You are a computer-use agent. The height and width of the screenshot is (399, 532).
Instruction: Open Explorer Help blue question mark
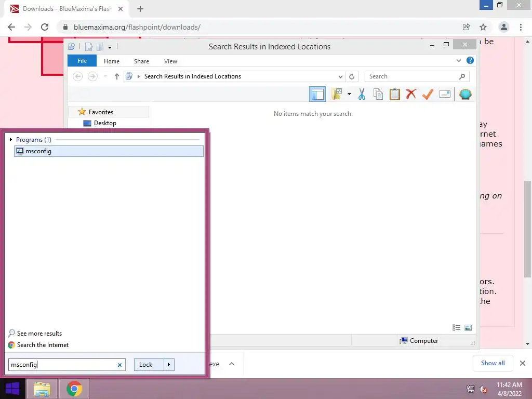click(470, 60)
